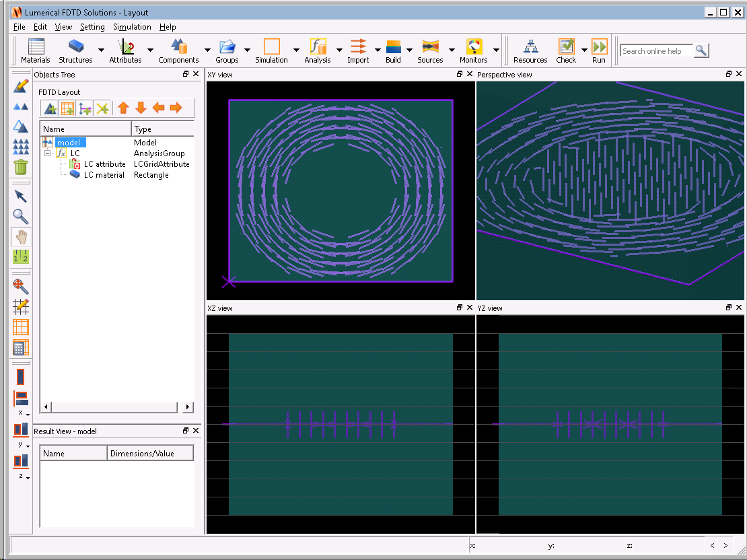Viewport: 747px width, 560px height.
Task: Click the magnifier search button
Action: (x=701, y=50)
